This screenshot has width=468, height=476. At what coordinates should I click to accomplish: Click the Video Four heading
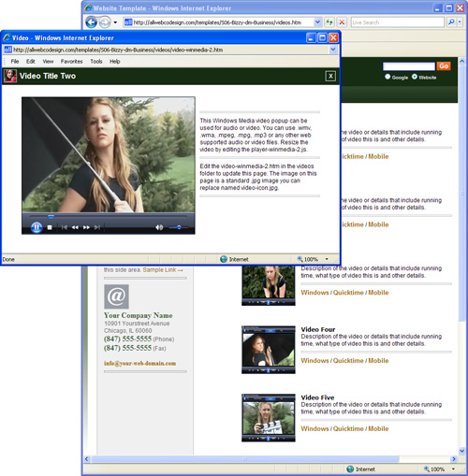318,329
